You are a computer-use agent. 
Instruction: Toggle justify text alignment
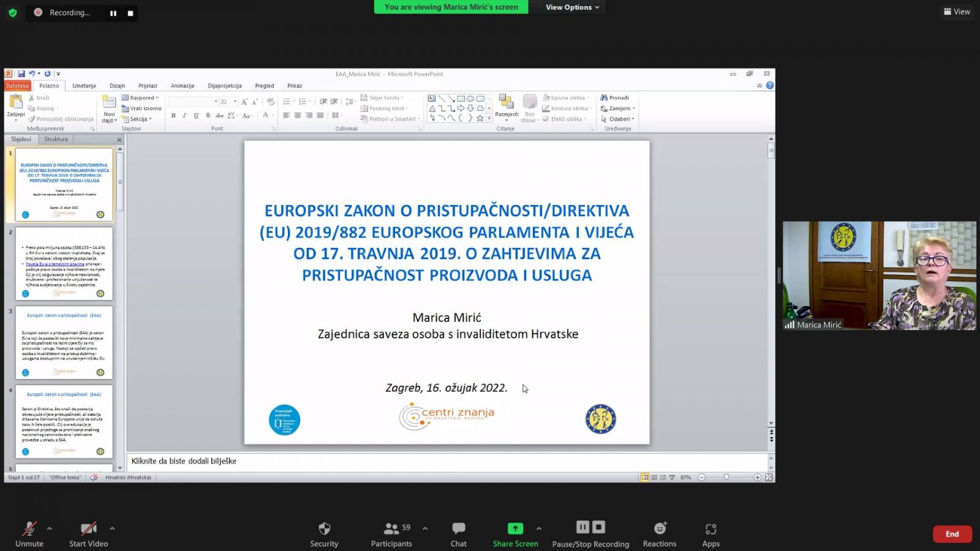click(x=320, y=115)
